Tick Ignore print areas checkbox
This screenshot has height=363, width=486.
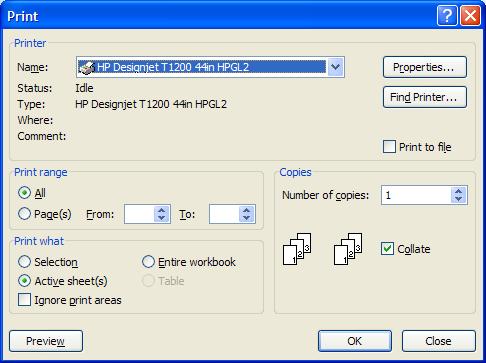coord(24,300)
